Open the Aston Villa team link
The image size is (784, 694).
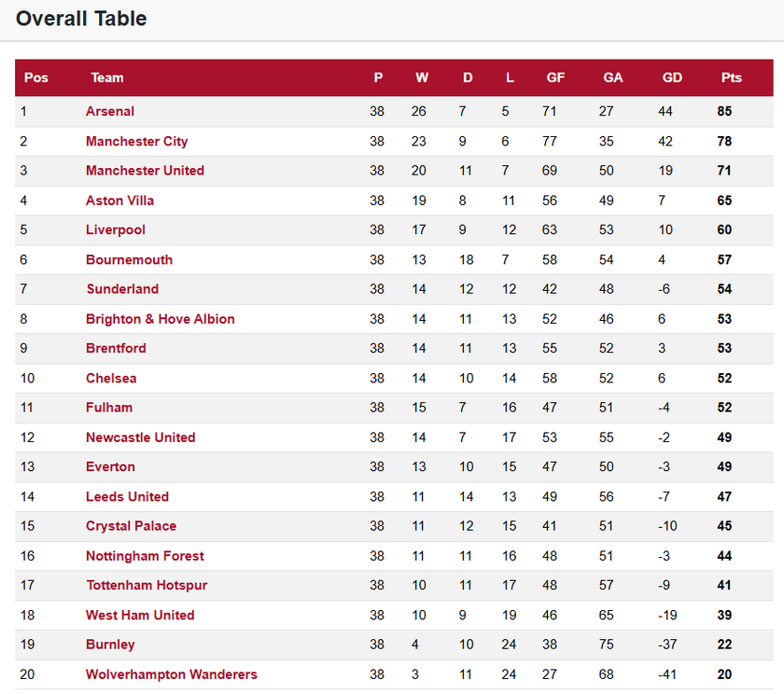(120, 201)
